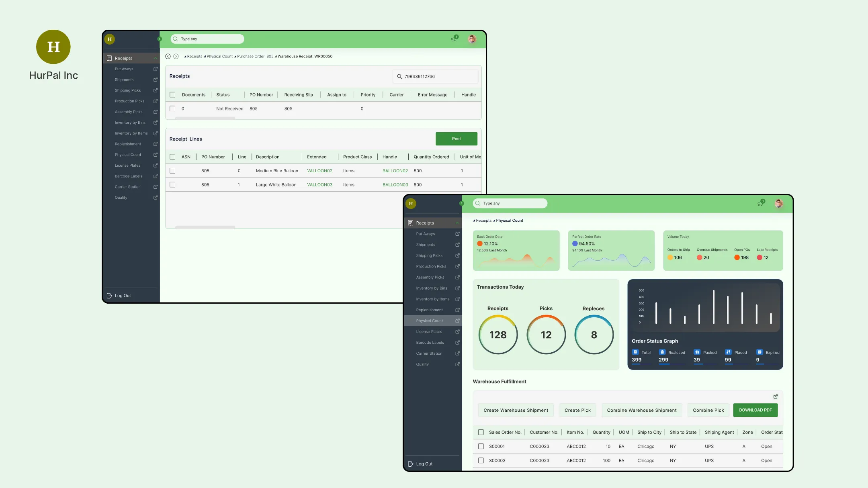Click the Log Out icon at sidebar bottom

coord(109,296)
